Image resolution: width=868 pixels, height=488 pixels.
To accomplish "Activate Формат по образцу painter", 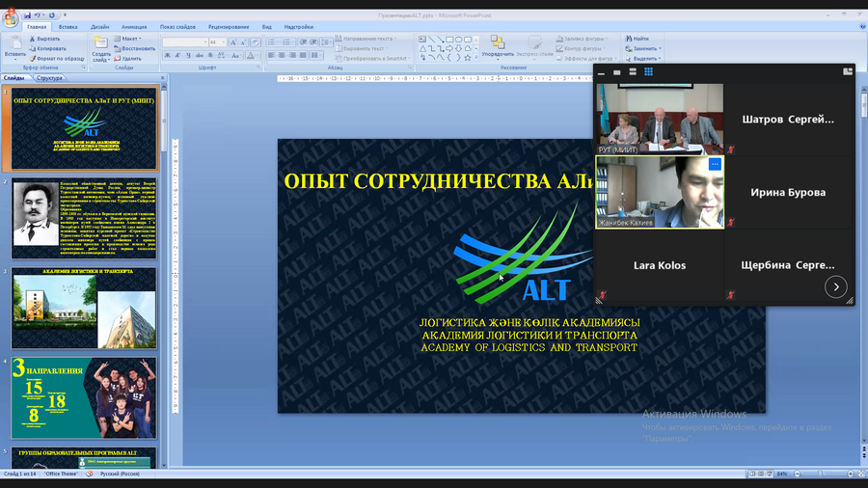I will click(x=57, y=59).
